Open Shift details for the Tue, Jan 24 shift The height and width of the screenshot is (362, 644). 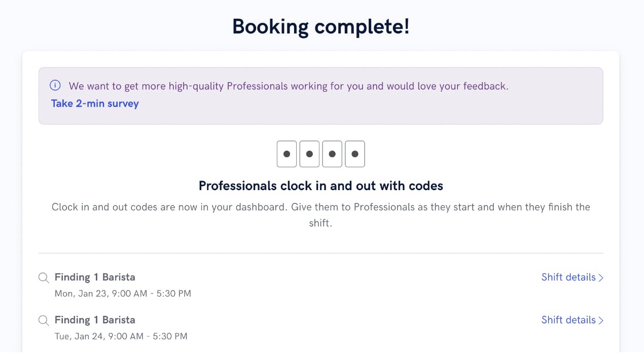[568, 320]
